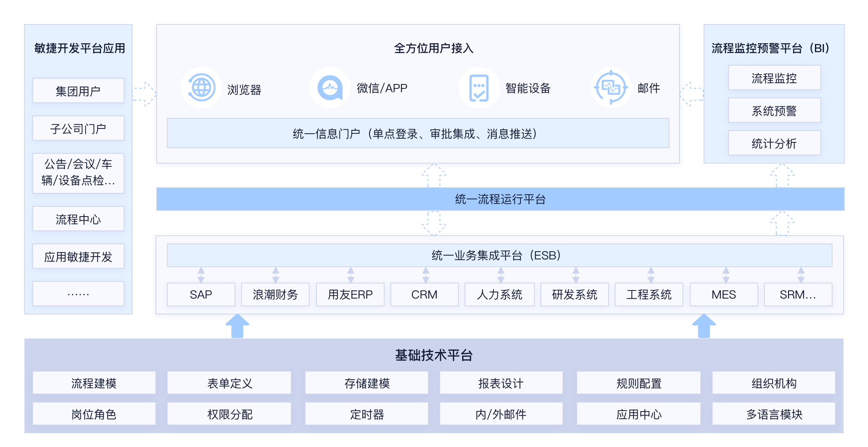Select the 统计分析 box
Viewport: 868px width, 447px height.
tap(774, 143)
